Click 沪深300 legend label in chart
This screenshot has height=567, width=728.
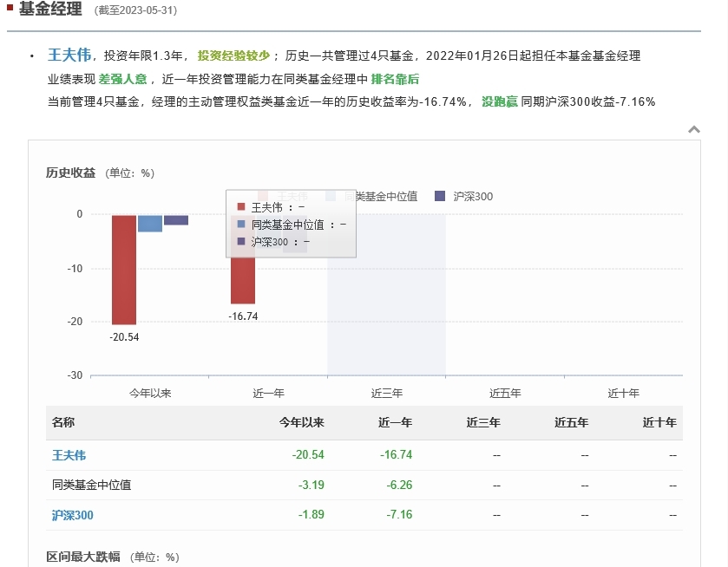(x=473, y=197)
